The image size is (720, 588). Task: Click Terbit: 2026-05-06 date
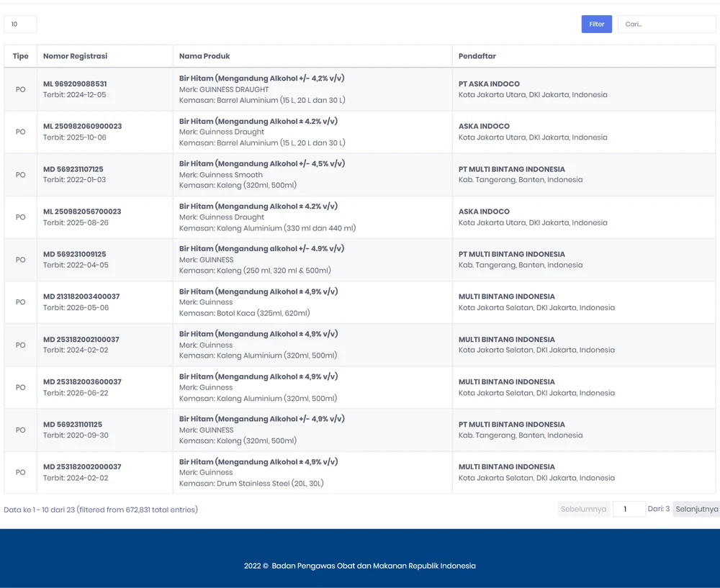click(76, 307)
